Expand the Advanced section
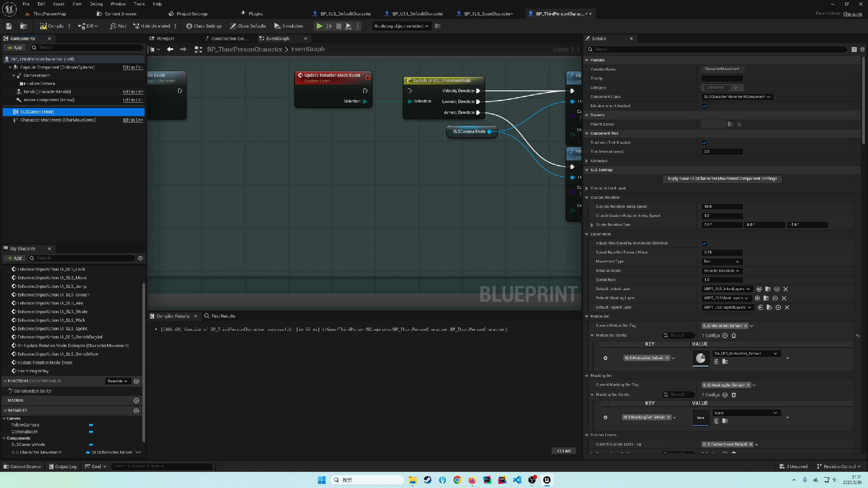The width and height of the screenshot is (868, 488). click(587, 161)
